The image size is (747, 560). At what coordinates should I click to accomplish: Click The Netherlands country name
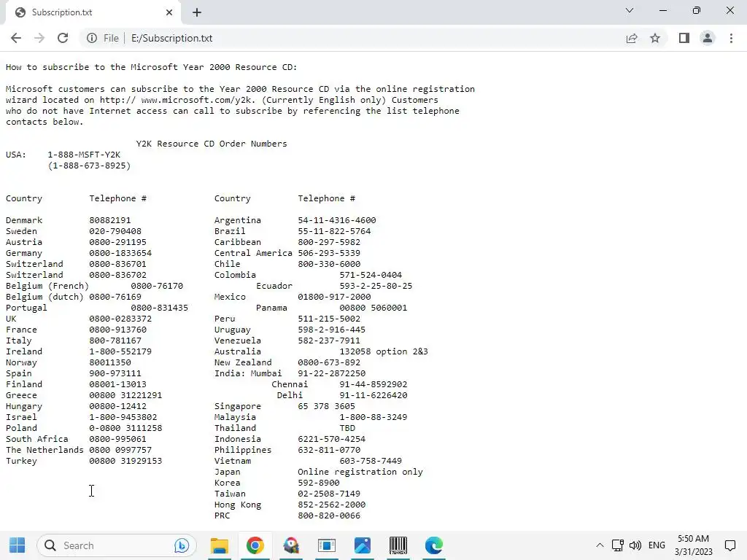[44, 451]
